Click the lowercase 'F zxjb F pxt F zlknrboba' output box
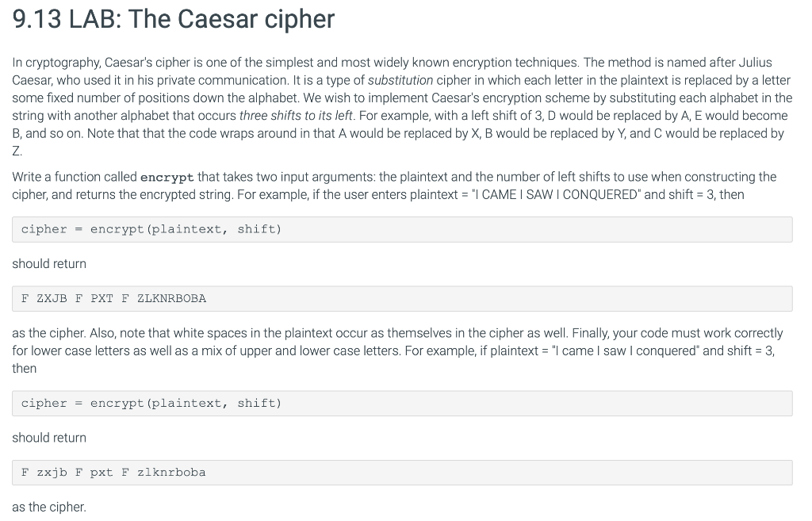The width and height of the screenshot is (812, 521). point(402,473)
